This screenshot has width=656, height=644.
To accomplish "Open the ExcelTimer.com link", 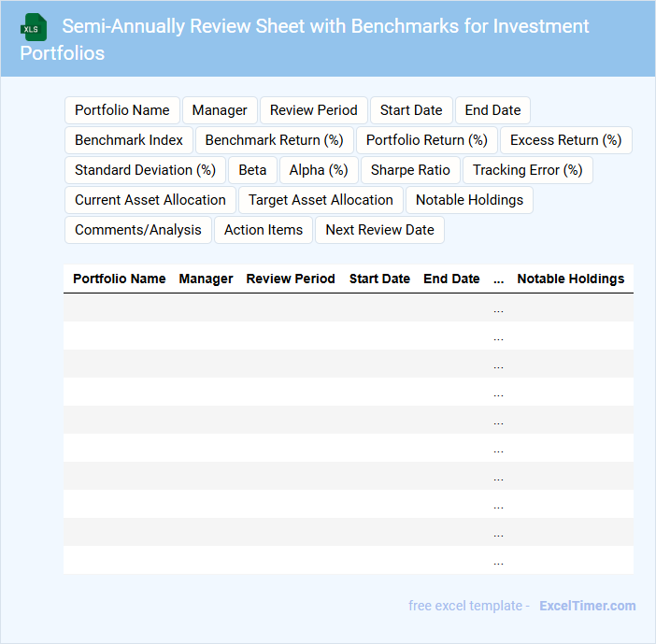I will [587, 606].
